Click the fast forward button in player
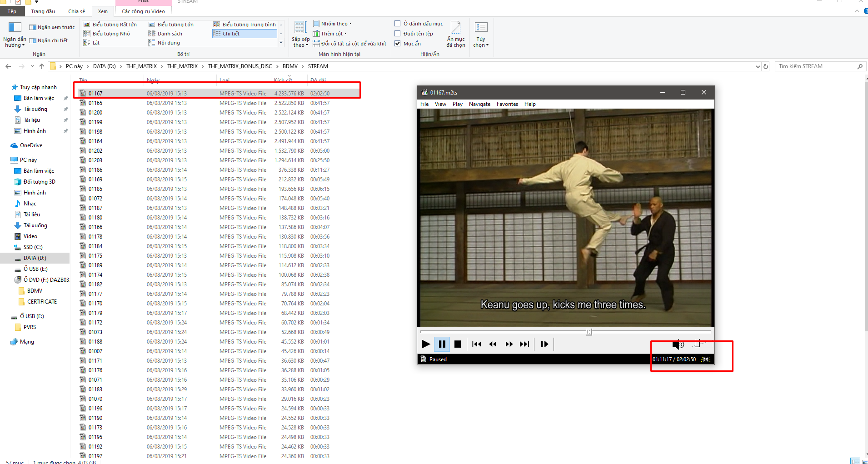Screen dimensions: 868x464 (x=509, y=344)
